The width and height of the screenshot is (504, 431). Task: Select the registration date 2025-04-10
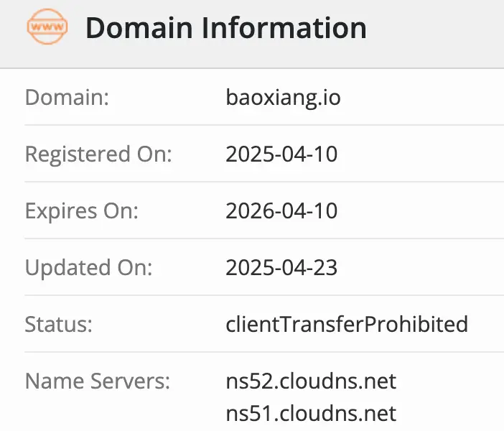click(281, 154)
